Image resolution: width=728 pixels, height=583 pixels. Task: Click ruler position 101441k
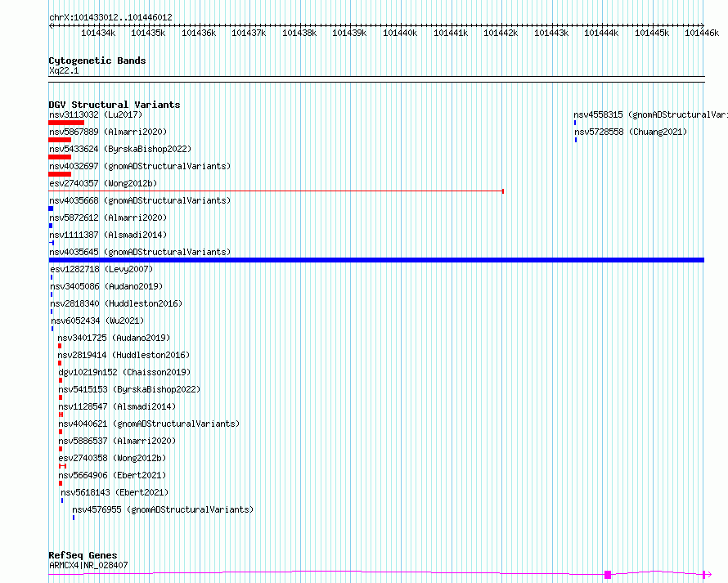451,33
